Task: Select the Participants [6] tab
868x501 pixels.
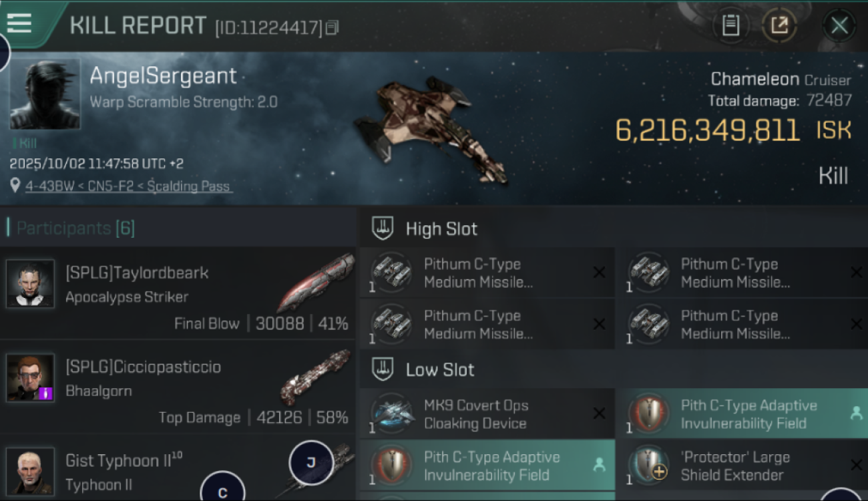Action: point(75,228)
